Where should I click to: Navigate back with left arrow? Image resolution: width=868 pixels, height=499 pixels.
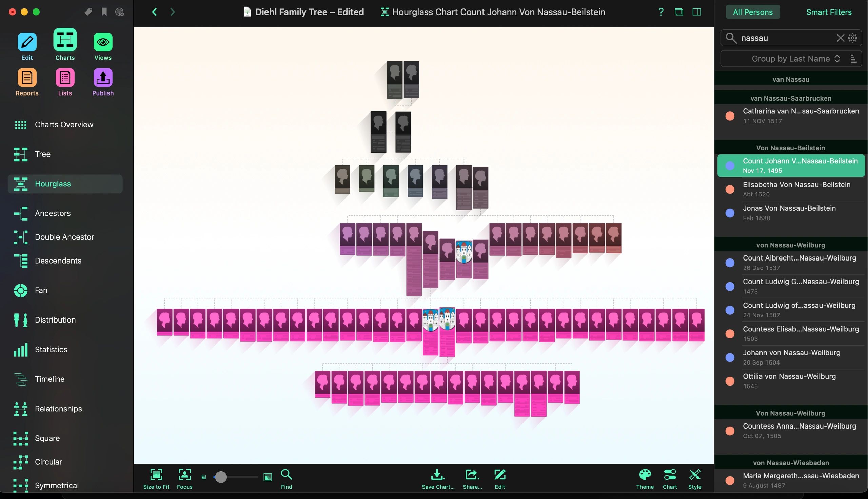tap(155, 12)
